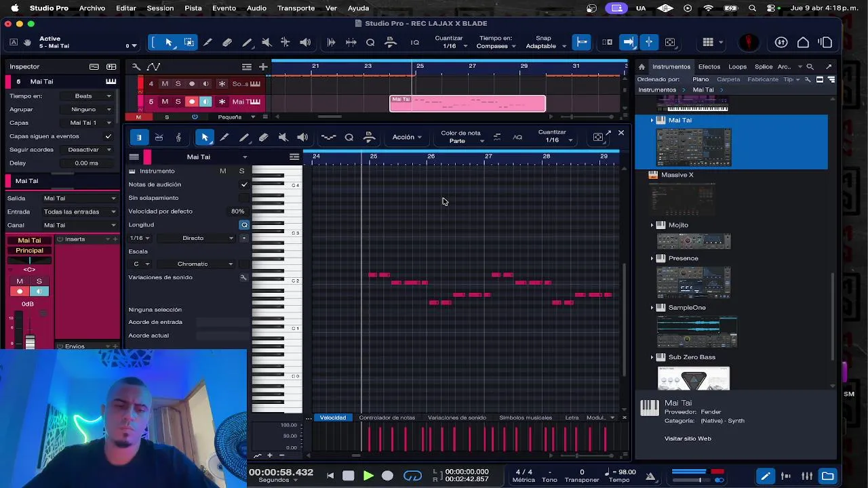This screenshot has height=488, width=868.
Task: Select Massive X instrument thumbnail
Action: 682,200
